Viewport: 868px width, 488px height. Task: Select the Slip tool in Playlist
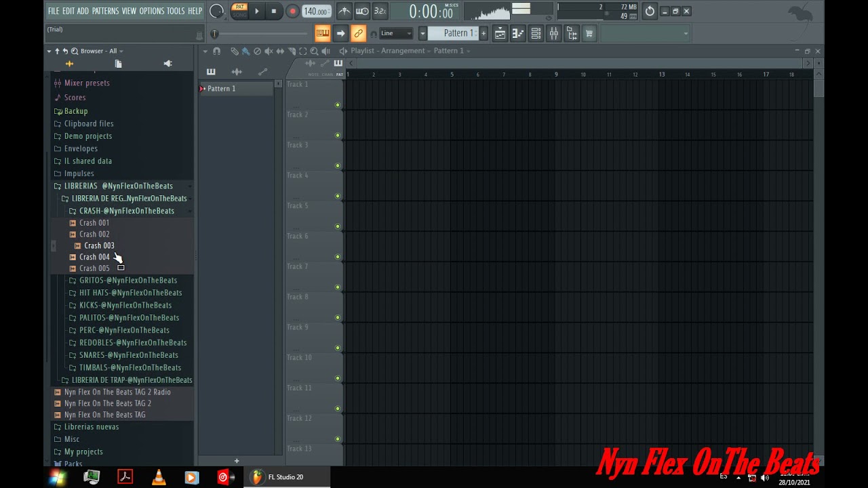pyautogui.click(x=280, y=51)
